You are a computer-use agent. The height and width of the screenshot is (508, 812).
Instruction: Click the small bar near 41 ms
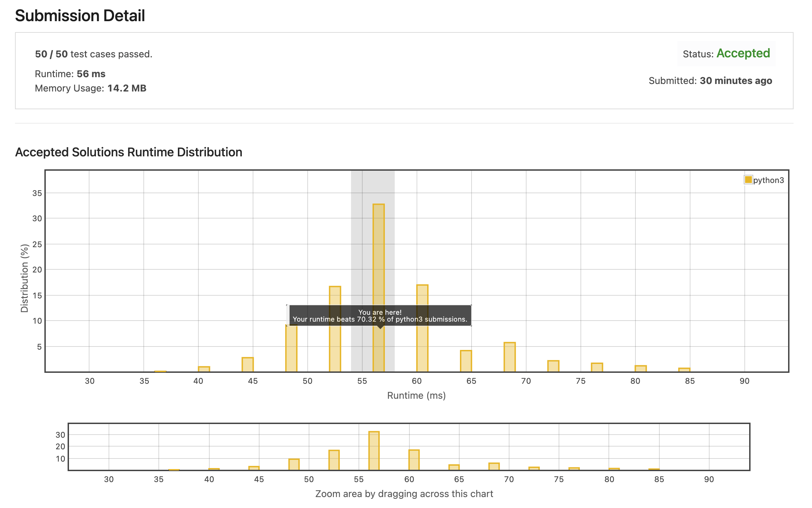(x=204, y=369)
